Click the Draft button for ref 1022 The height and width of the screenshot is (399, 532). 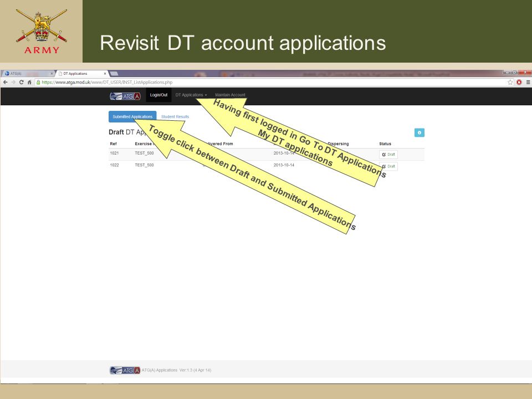click(388, 166)
